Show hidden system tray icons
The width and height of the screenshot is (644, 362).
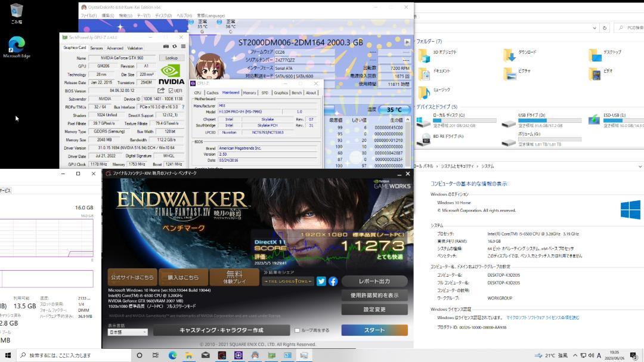575,355
